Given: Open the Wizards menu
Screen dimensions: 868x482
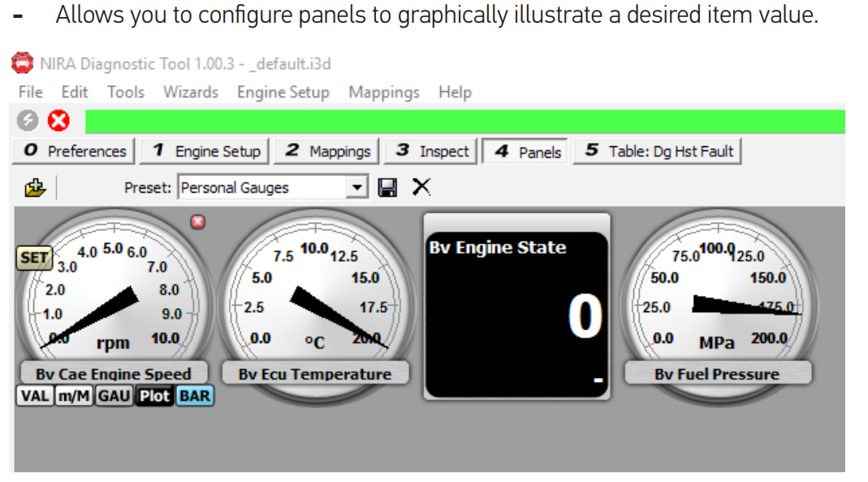Looking at the screenshot, I should point(191,92).
